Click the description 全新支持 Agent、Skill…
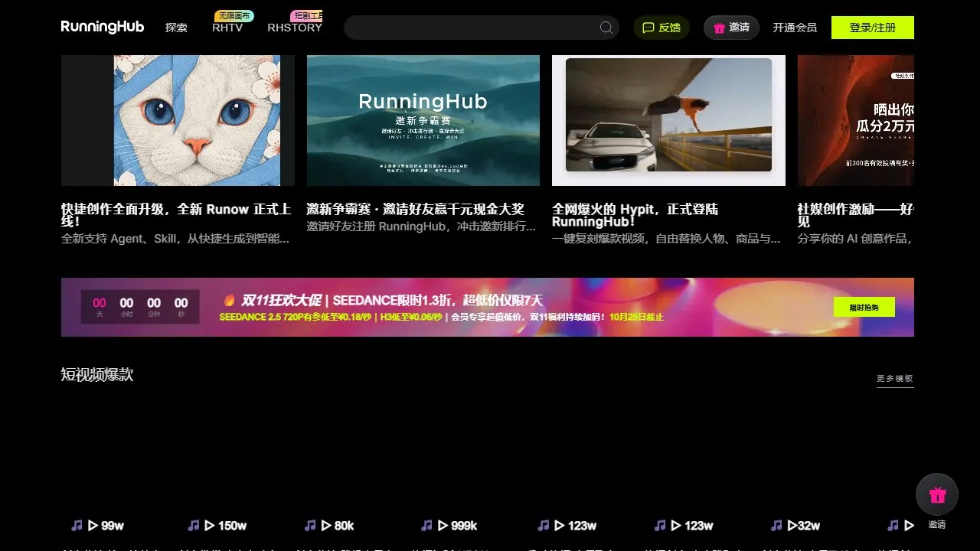 tap(175, 239)
